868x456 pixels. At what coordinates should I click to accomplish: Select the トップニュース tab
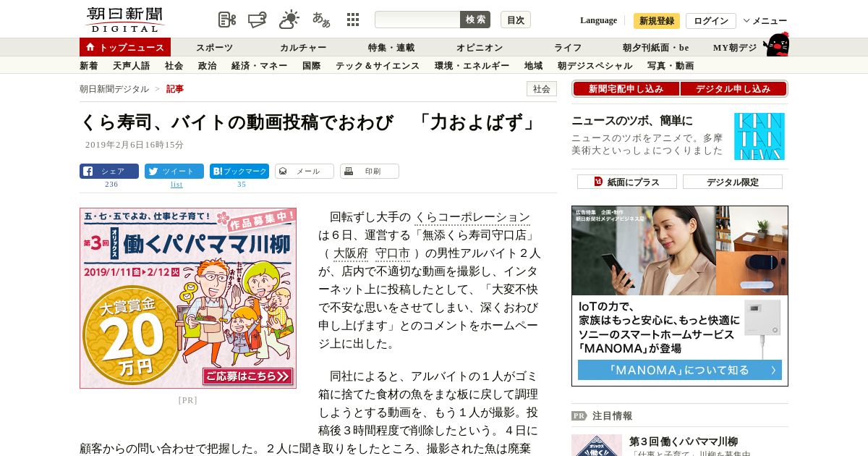tap(125, 47)
